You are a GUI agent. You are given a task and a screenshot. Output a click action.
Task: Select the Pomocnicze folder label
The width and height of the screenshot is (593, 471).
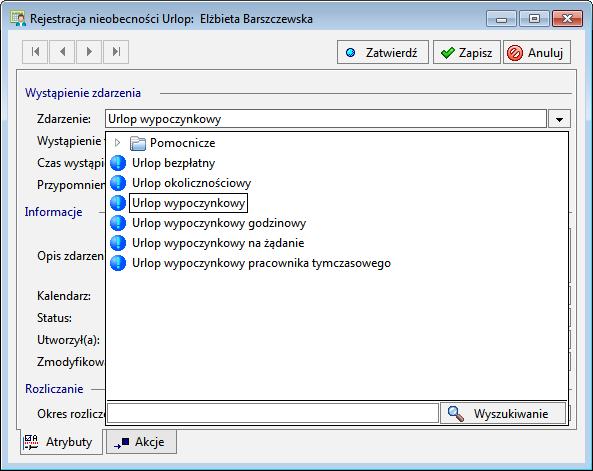click(x=183, y=143)
